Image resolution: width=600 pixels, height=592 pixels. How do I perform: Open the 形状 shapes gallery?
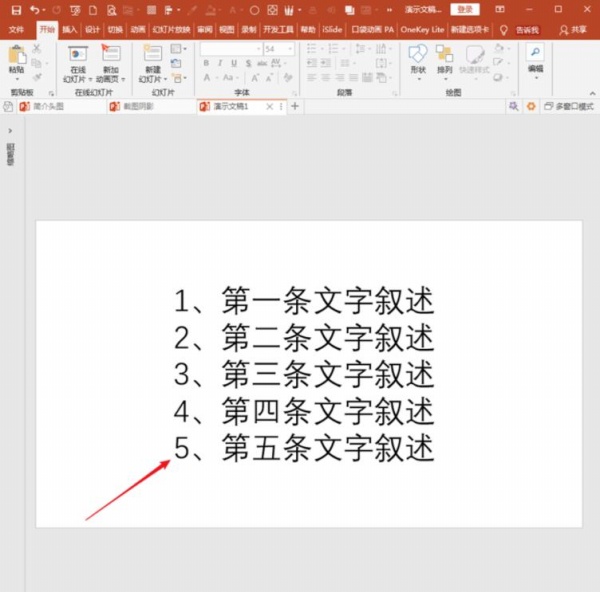(418, 62)
